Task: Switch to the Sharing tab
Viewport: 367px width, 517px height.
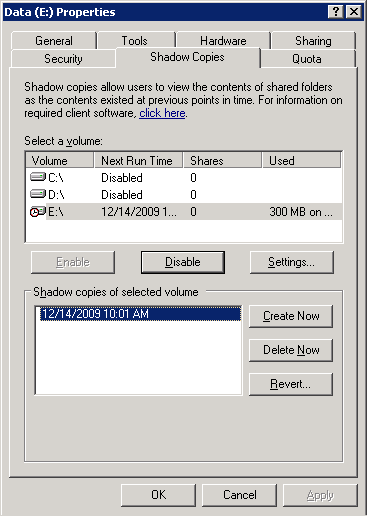Action: [313, 41]
